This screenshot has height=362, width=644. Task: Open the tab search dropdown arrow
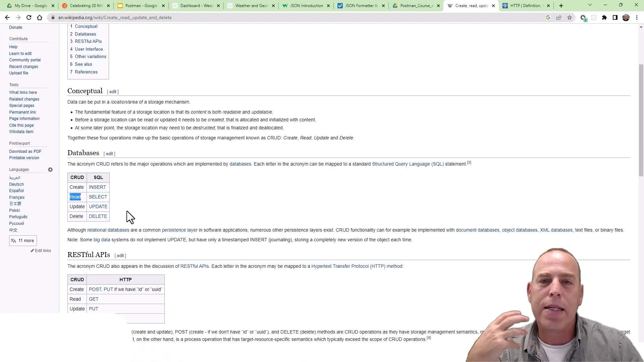pyautogui.click(x=590, y=5)
